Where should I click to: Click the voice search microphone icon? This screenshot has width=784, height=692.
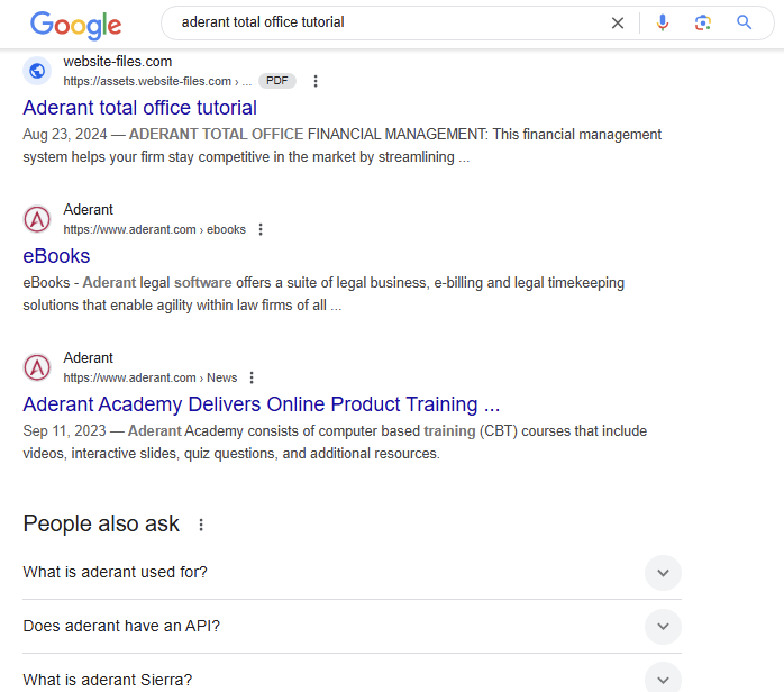tap(663, 23)
